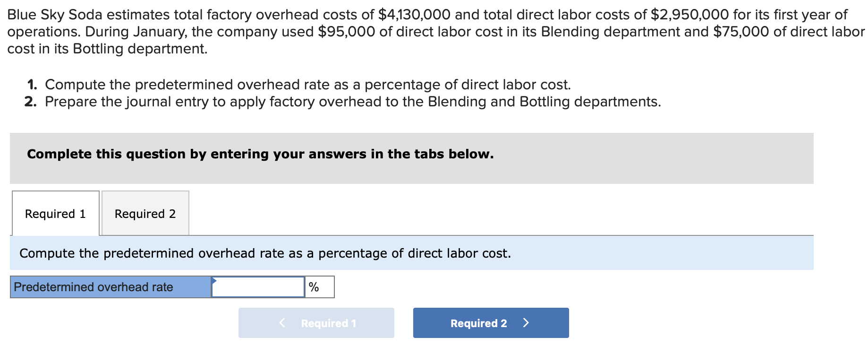868x355 pixels.
Task: Click the right chevron on Required 2 button
Action: click(x=526, y=323)
